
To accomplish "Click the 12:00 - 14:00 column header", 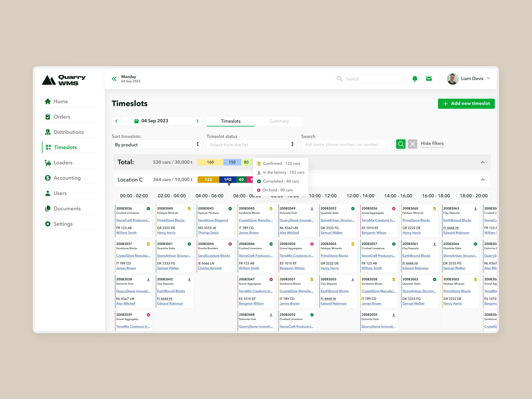I will 360,196.
